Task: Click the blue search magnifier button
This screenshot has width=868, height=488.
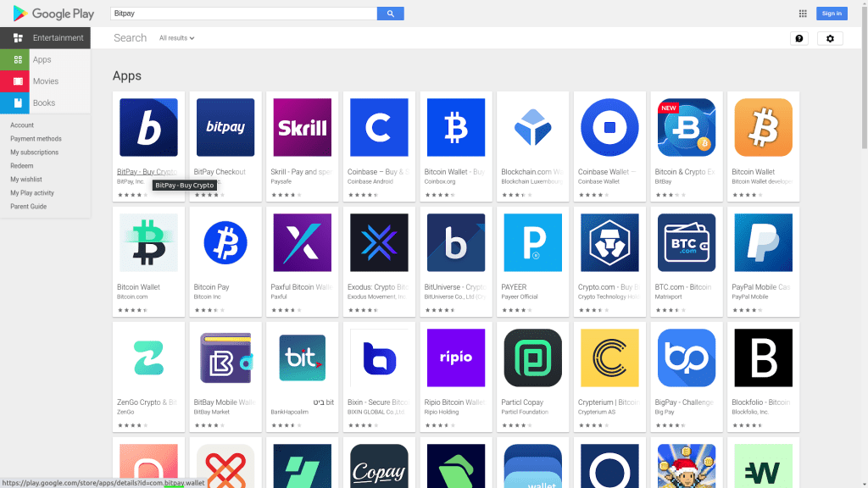Action: [x=390, y=14]
